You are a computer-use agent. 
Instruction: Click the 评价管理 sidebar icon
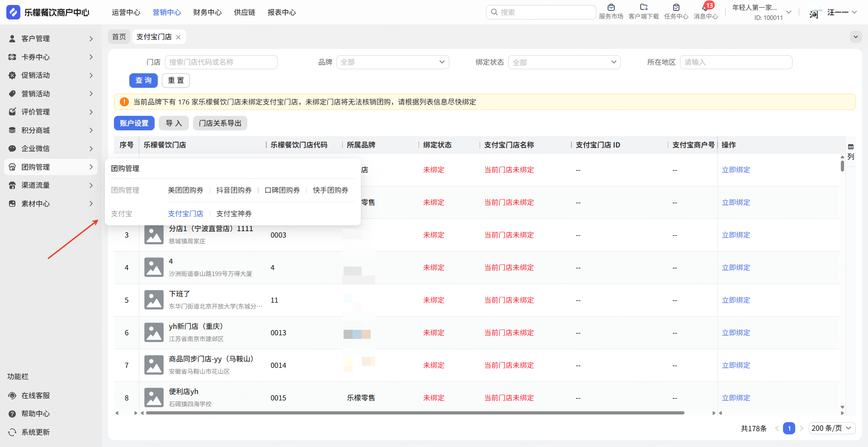(x=12, y=112)
